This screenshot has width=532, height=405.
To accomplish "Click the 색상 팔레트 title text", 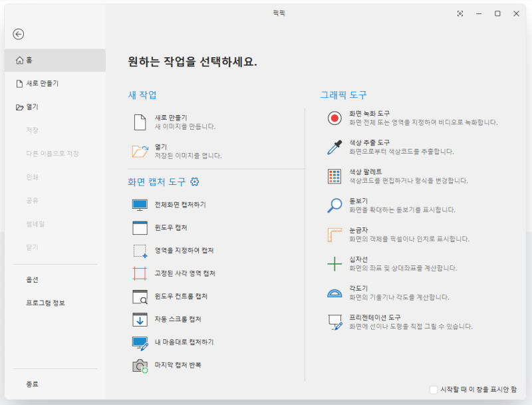I will point(366,172).
